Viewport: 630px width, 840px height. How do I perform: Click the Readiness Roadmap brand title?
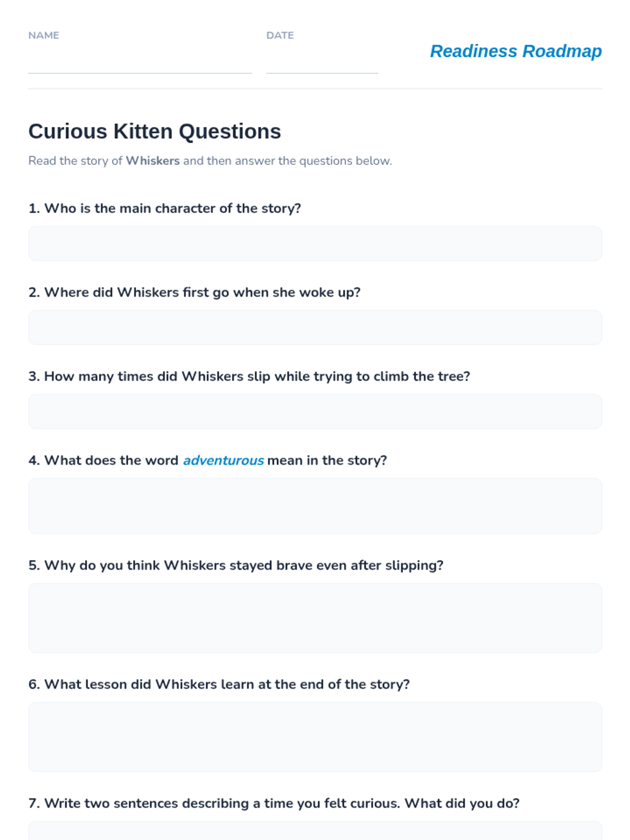coord(516,51)
